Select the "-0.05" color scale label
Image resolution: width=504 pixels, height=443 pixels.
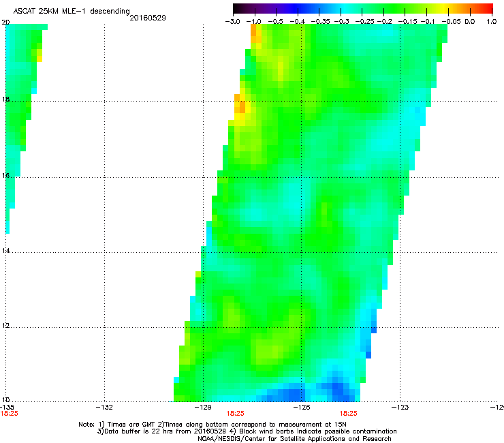tap(451, 22)
